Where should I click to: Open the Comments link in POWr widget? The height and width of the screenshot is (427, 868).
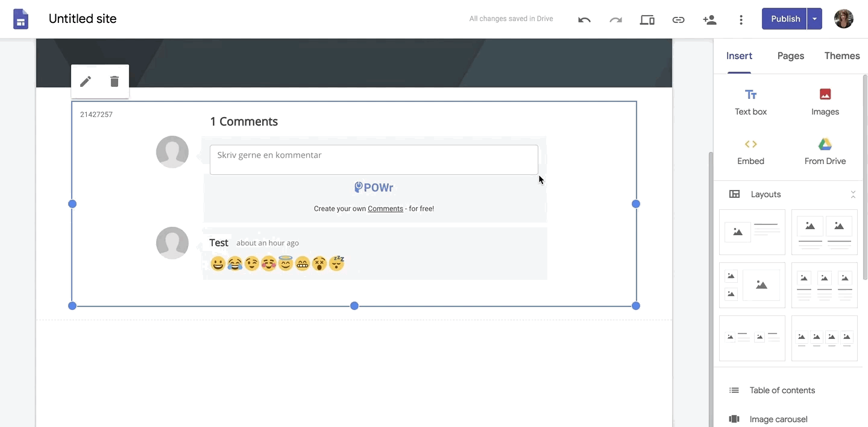[385, 209]
